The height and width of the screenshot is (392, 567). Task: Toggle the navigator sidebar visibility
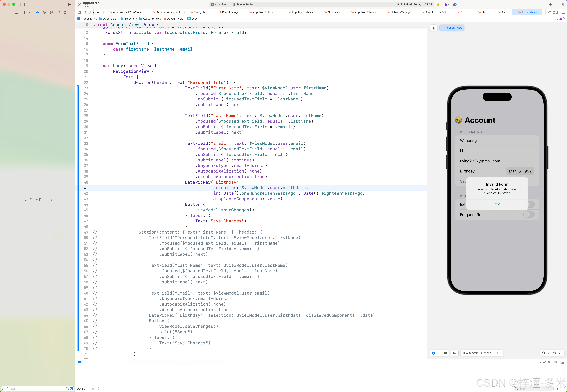coord(22,4)
